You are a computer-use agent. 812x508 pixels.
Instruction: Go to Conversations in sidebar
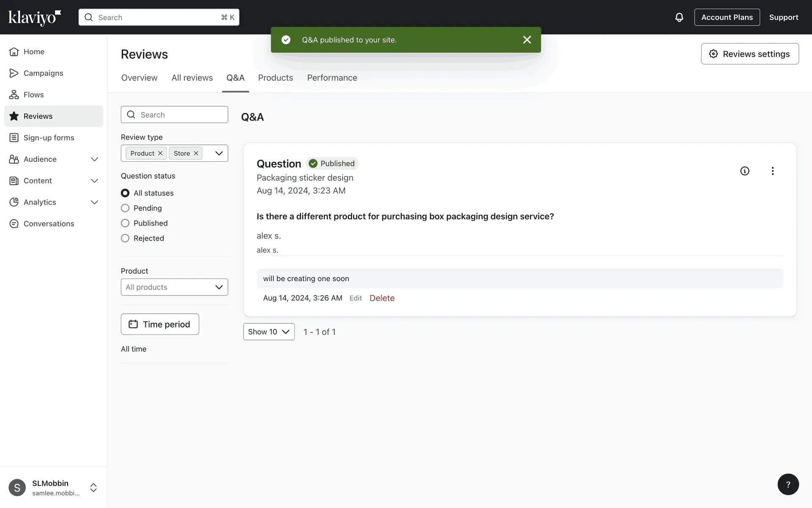coord(49,224)
